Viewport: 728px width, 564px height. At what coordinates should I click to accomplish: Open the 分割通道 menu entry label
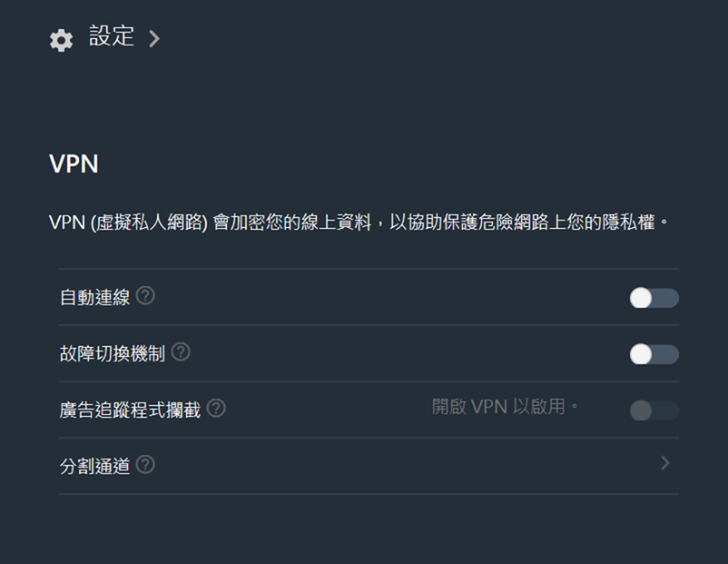tap(94, 467)
